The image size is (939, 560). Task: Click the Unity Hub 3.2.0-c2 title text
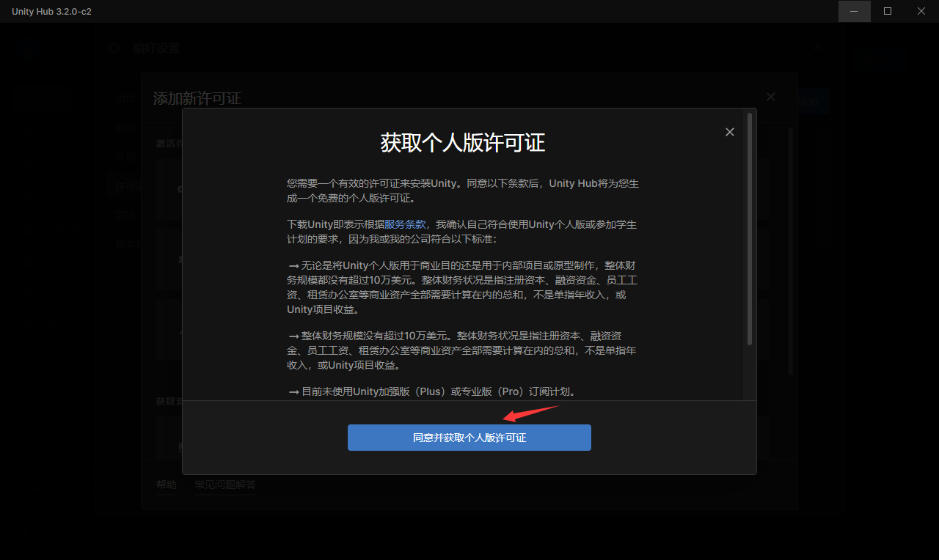(x=51, y=11)
